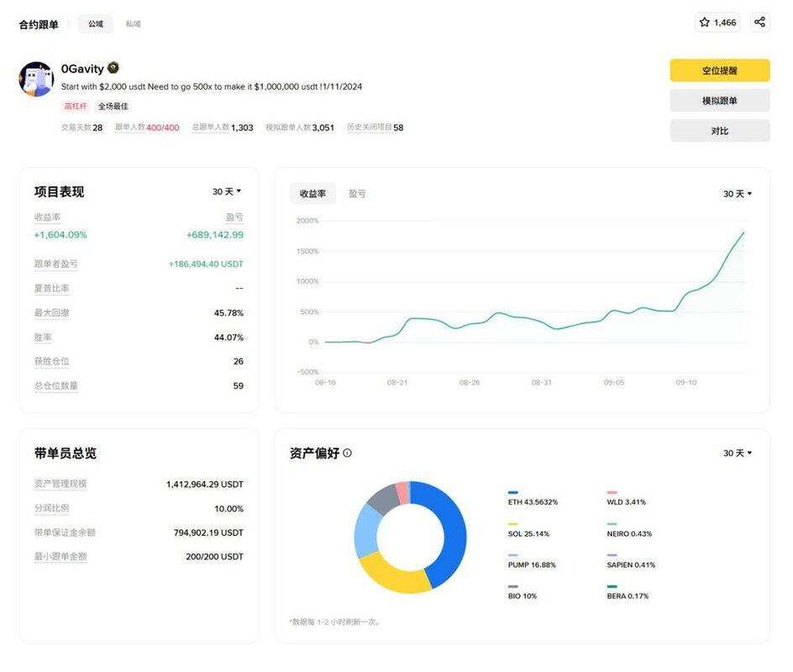The image size is (793, 672).
Task: Click the 总仓位数量 label
Action: point(56,386)
